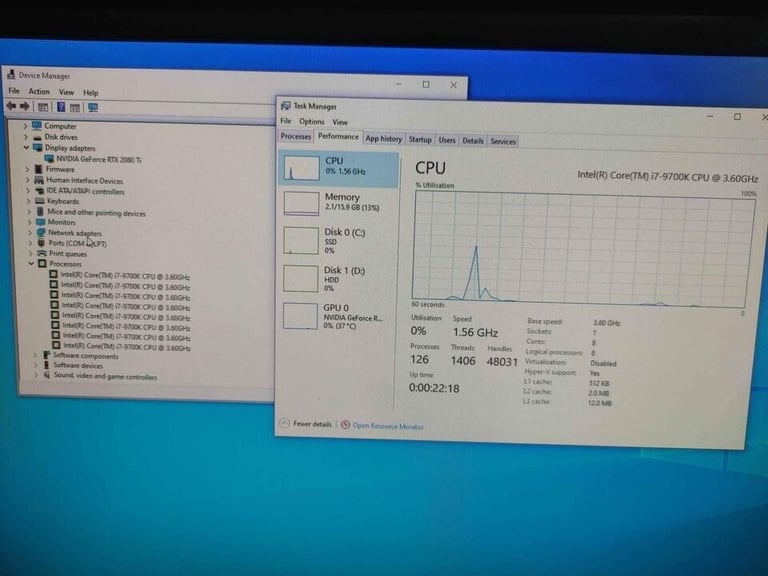768x576 pixels.
Task: Switch to the Performance tab
Action: coord(338,136)
